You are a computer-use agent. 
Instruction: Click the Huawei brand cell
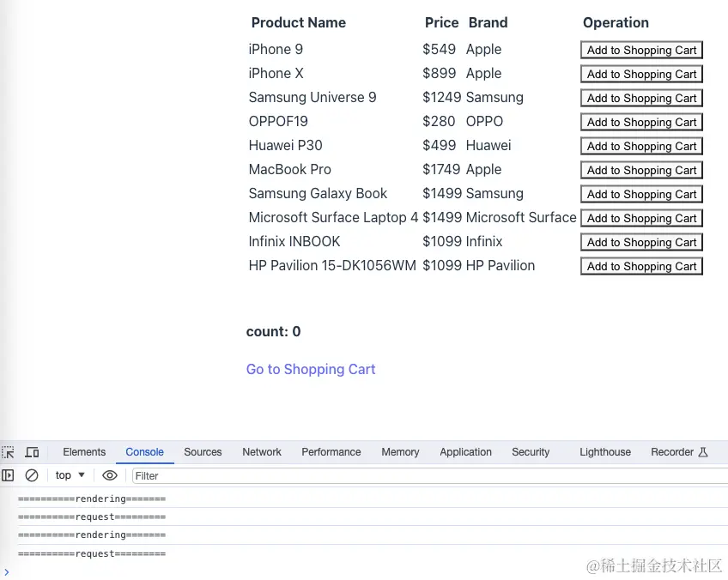click(488, 146)
